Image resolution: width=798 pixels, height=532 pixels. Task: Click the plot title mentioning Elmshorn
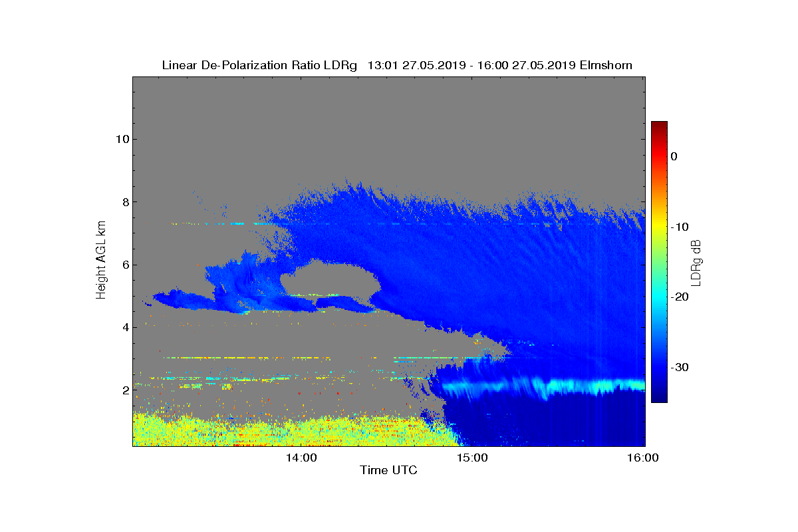[x=397, y=65]
